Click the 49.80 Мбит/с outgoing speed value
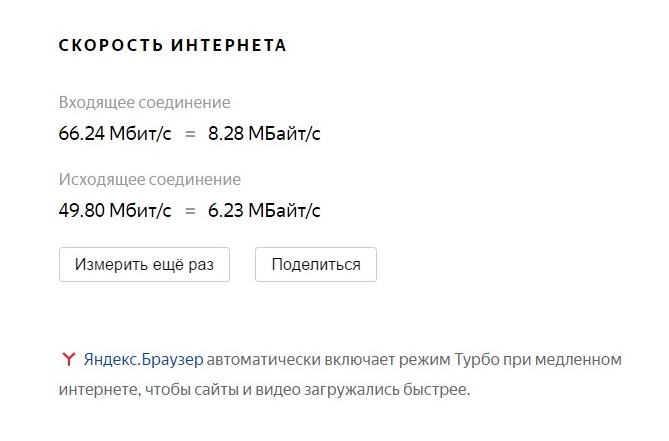Image resolution: width=669 pixels, height=441 pixels. tap(115, 210)
